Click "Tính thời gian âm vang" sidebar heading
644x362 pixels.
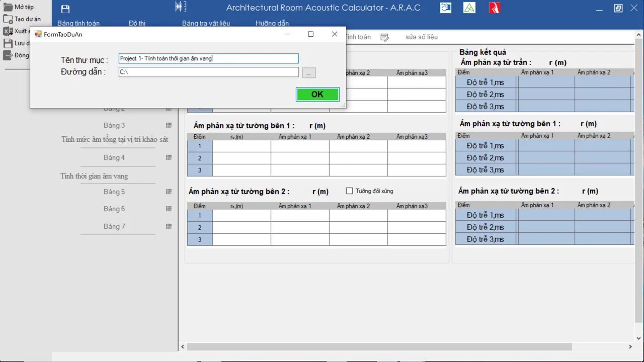pos(94,176)
